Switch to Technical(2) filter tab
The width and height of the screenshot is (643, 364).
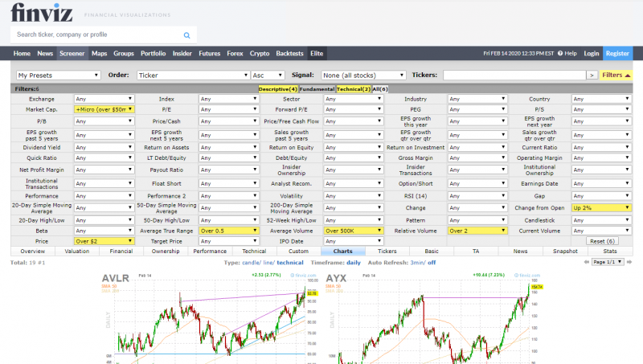coord(354,89)
